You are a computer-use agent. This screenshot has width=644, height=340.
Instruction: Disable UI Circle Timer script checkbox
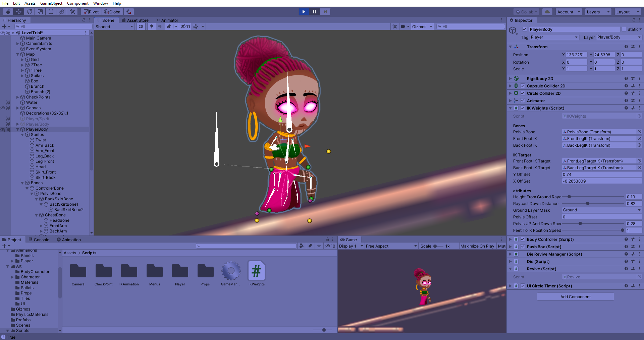523,286
